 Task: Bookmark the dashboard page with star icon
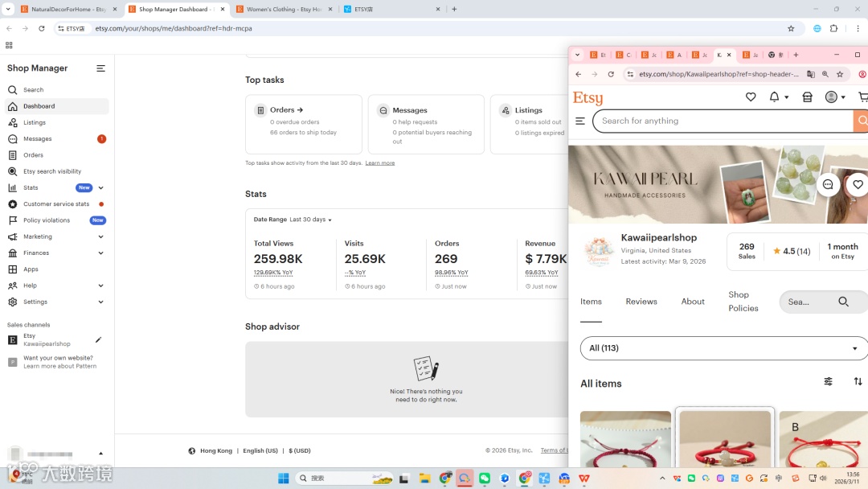[791, 28]
